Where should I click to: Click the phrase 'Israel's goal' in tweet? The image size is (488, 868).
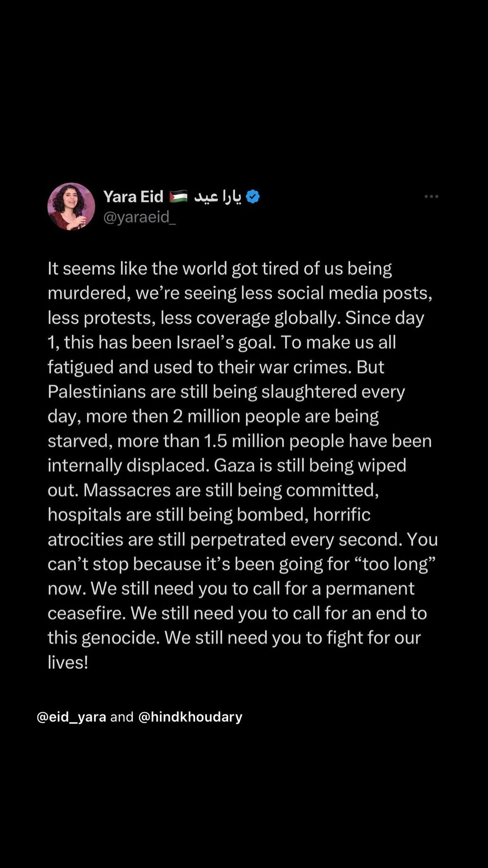click(226, 343)
